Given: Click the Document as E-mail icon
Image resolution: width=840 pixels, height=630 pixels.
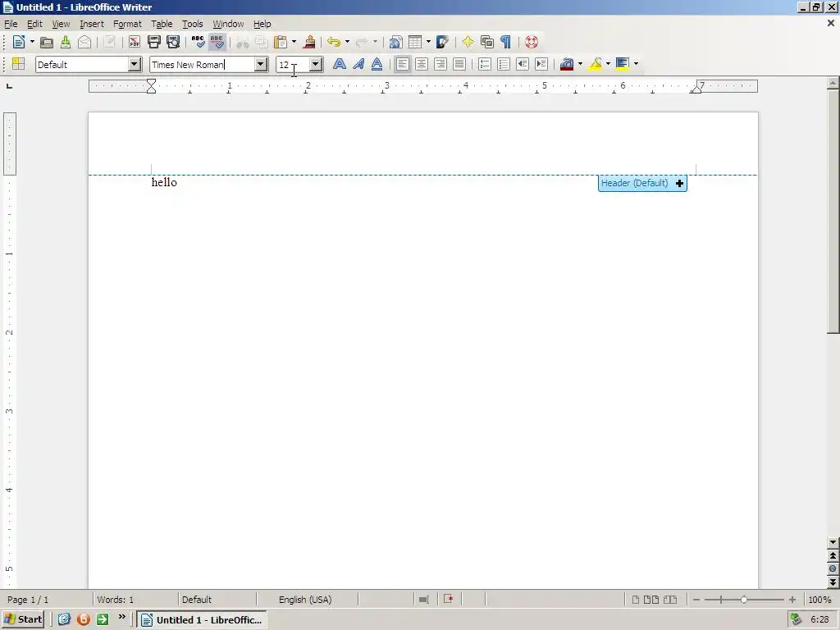Looking at the screenshot, I should pos(84,42).
